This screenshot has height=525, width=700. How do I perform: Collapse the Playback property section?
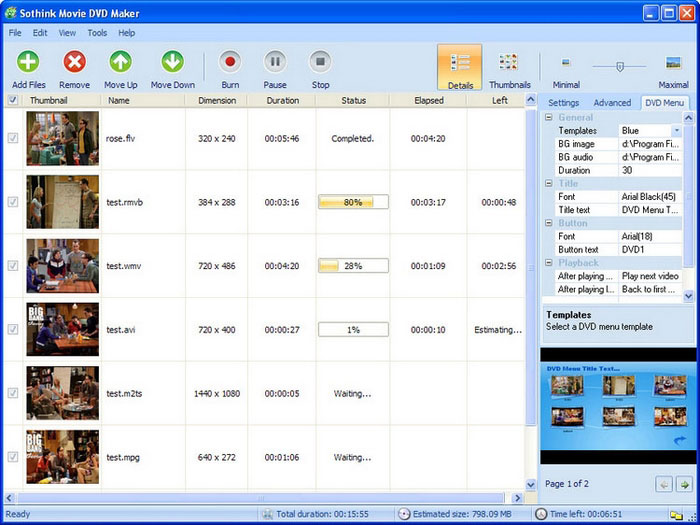click(x=548, y=263)
